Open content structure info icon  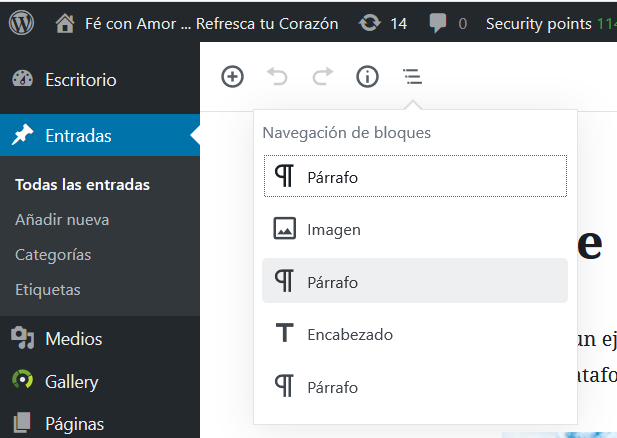(367, 76)
